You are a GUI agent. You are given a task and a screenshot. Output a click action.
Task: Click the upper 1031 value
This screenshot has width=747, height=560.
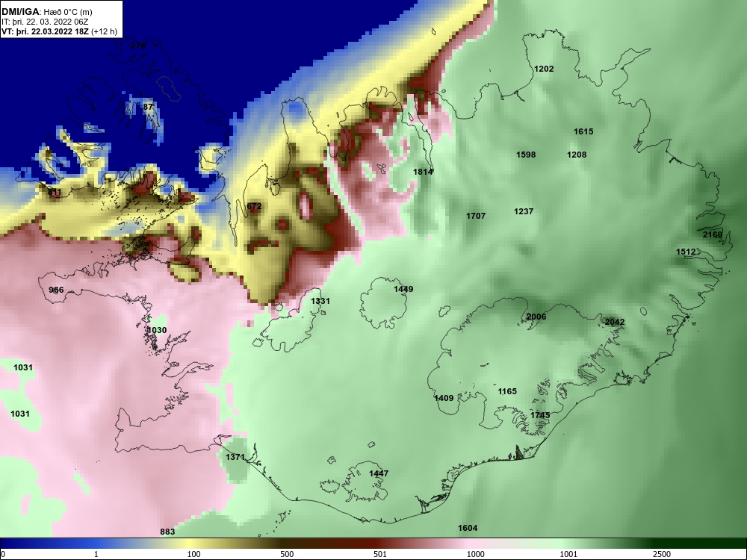[23, 367]
